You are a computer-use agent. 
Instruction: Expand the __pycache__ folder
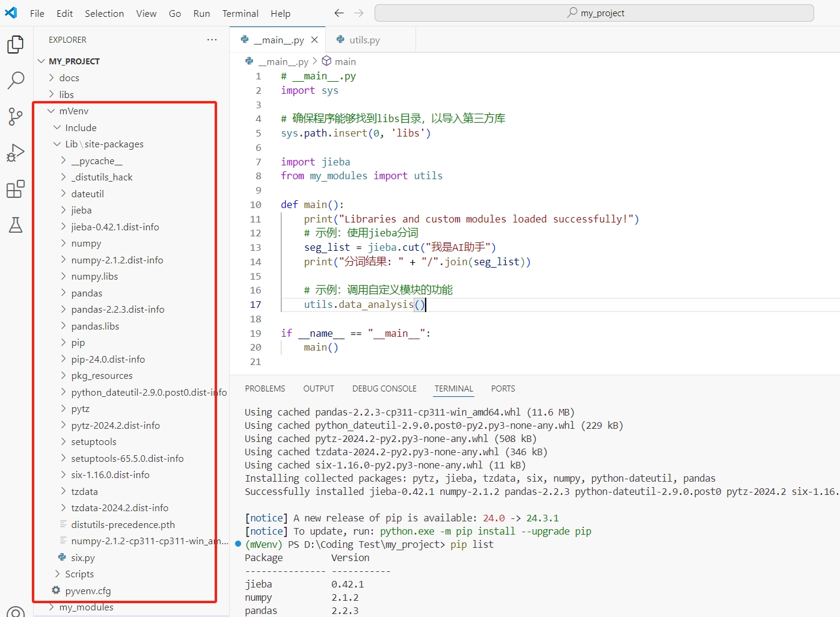[131, 161]
